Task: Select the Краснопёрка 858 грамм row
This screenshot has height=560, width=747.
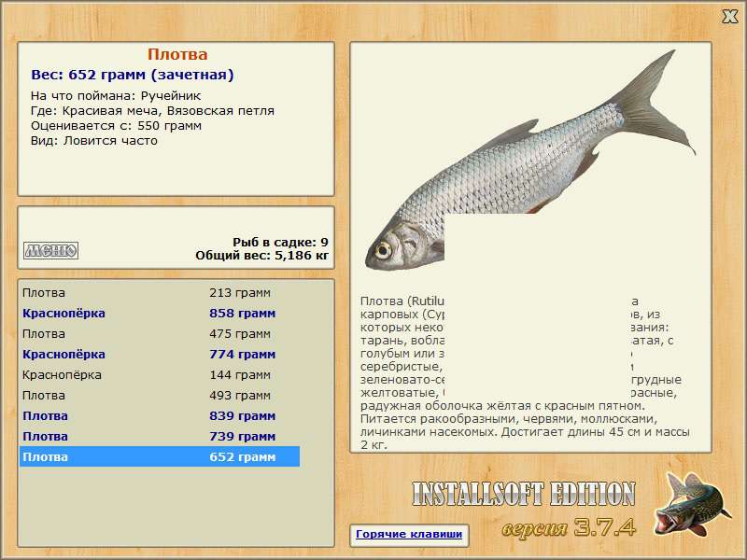Action: pyautogui.click(x=160, y=314)
